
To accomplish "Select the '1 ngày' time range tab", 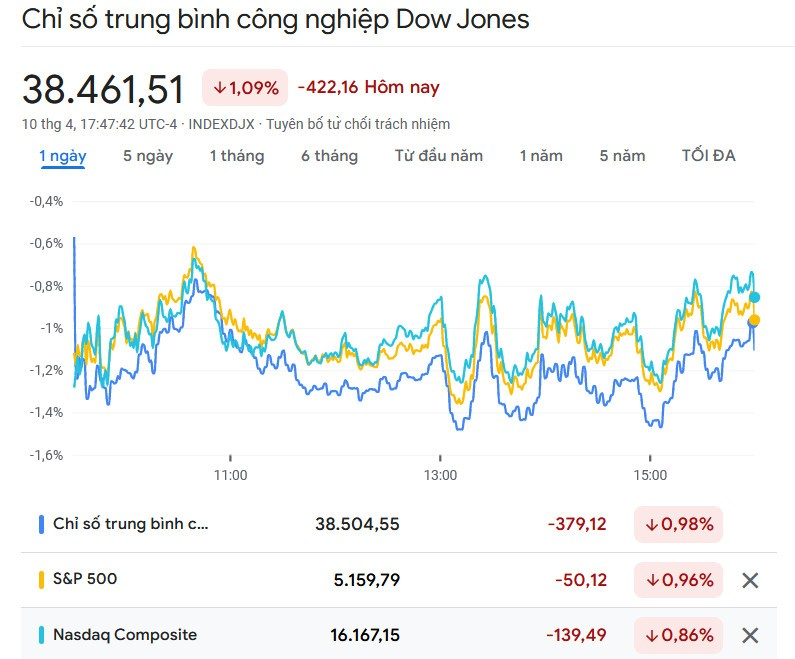I will click(x=62, y=156).
